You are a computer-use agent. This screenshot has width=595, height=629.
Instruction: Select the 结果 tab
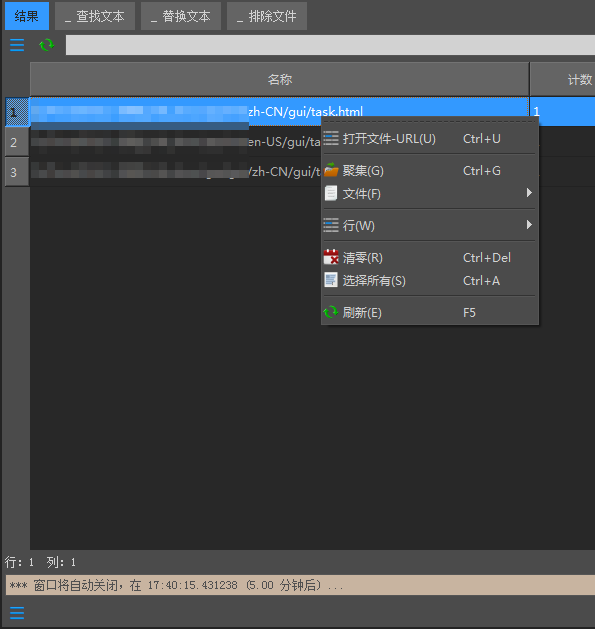pyautogui.click(x=27, y=16)
